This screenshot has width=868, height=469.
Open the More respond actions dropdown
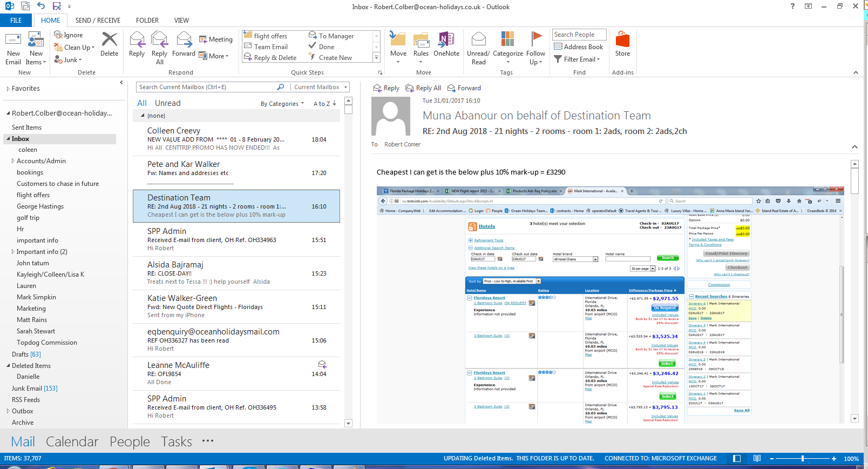click(x=214, y=56)
